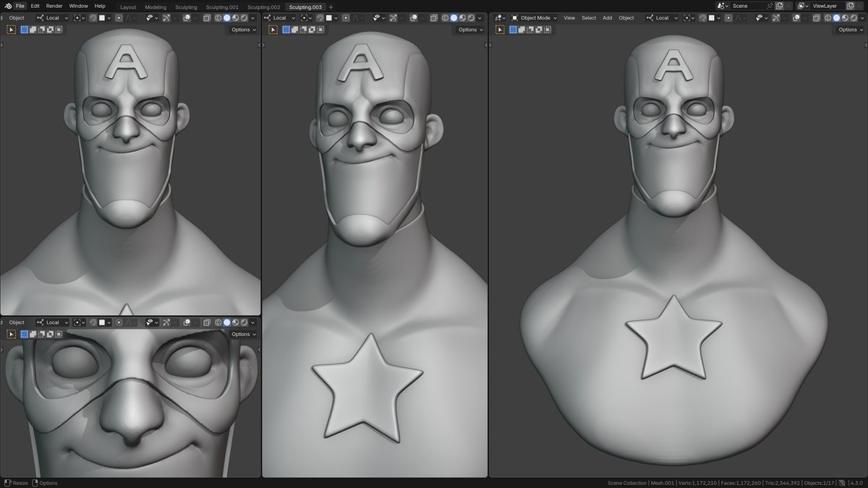Click the Scene name field
868x488 pixels.
click(749, 6)
